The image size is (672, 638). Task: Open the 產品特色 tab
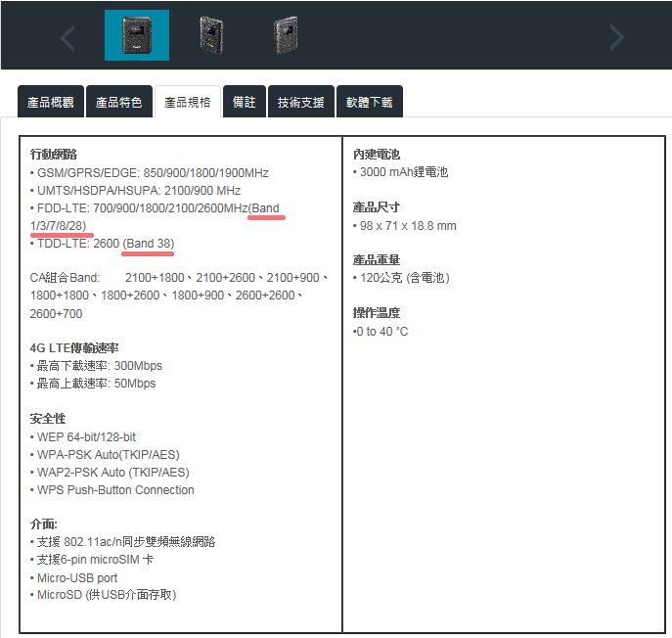click(119, 102)
